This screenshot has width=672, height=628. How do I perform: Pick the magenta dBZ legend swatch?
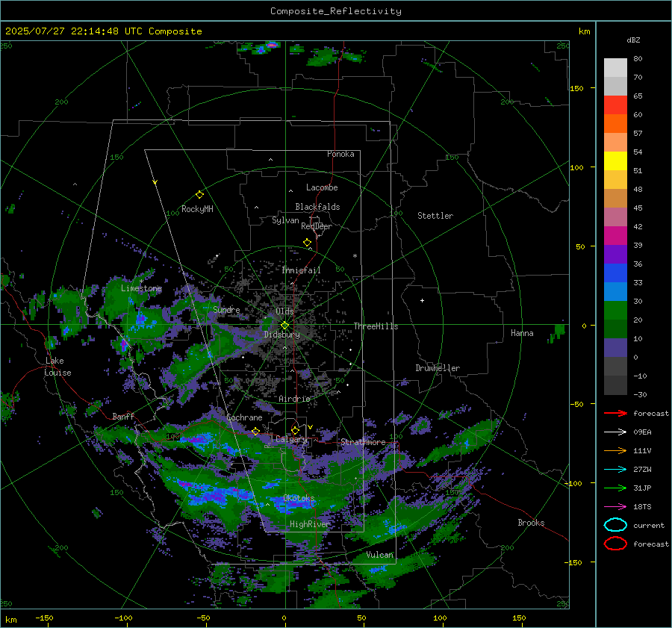tap(615, 236)
